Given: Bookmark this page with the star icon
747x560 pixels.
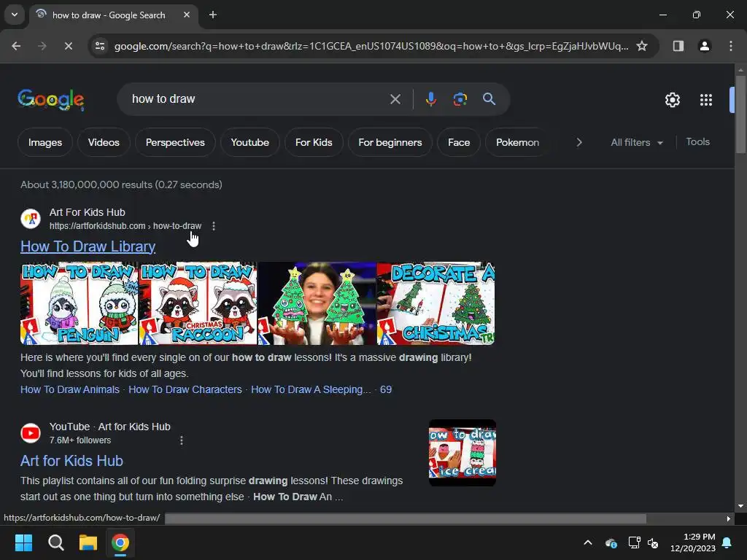Looking at the screenshot, I should pos(642,46).
